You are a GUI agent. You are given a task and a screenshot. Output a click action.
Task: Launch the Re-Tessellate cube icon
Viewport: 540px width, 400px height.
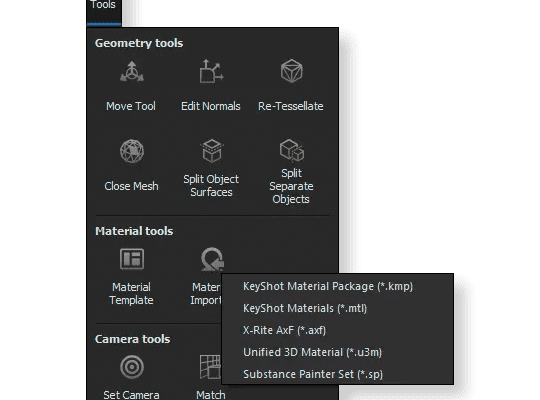291,71
